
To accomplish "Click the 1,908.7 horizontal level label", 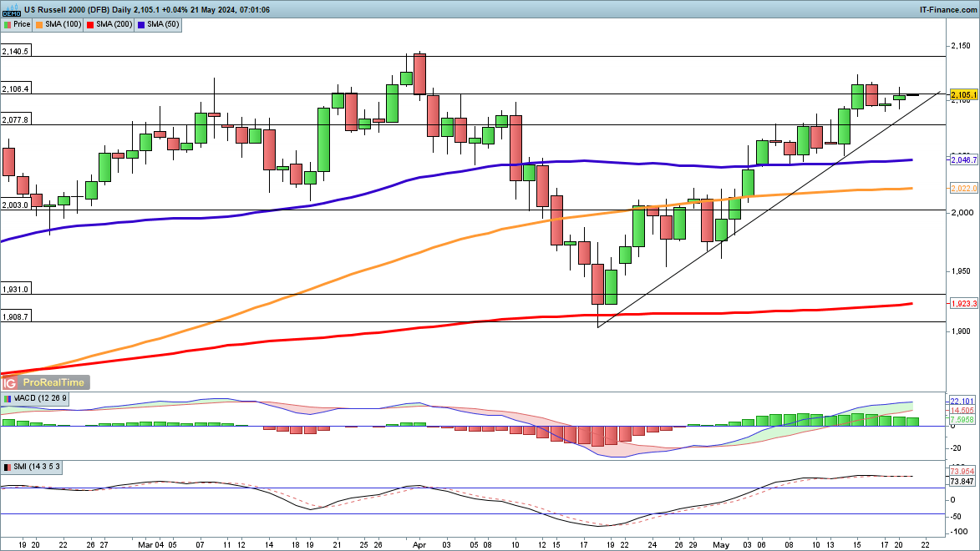I will (16, 316).
